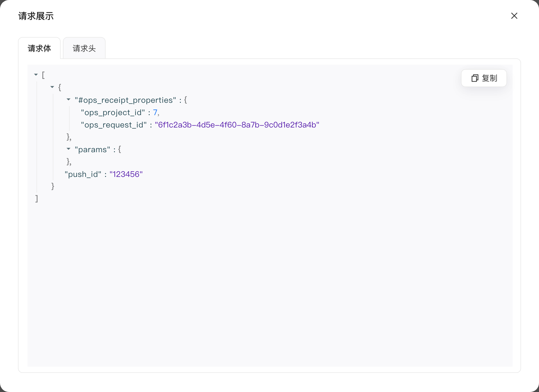Select the UUID value 6f1c2a3b-4d5e-4f60-8a7b-9c0d1e2f3a4b
The image size is (539, 392).
click(x=237, y=125)
